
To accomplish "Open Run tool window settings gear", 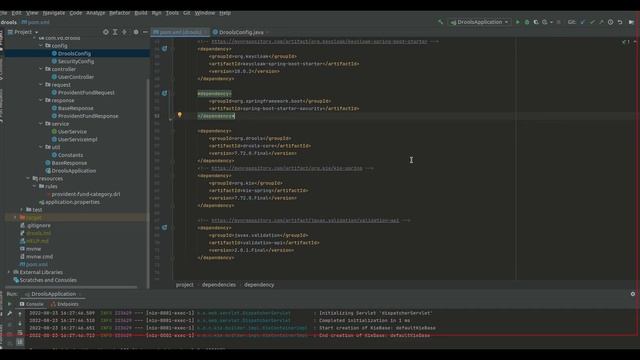I will (x=633, y=294).
